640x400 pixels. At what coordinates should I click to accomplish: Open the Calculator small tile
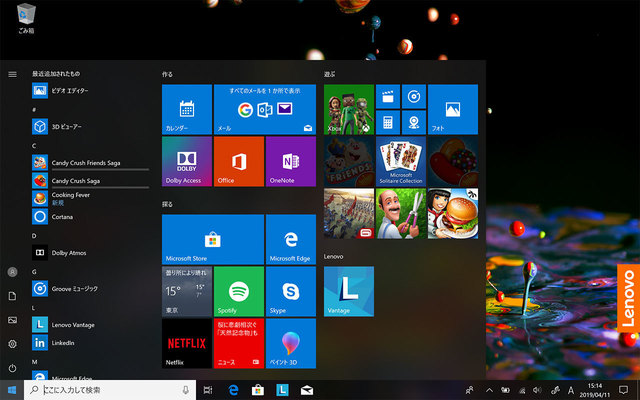click(388, 122)
